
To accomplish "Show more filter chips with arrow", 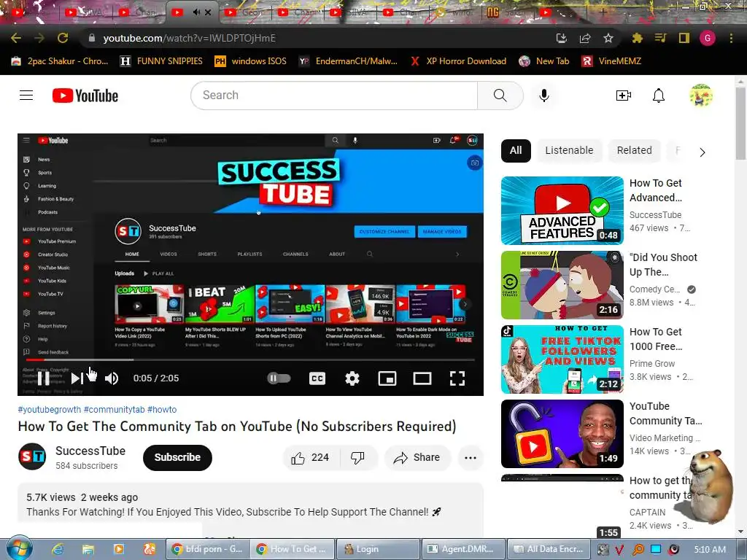I will [x=703, y=152].
